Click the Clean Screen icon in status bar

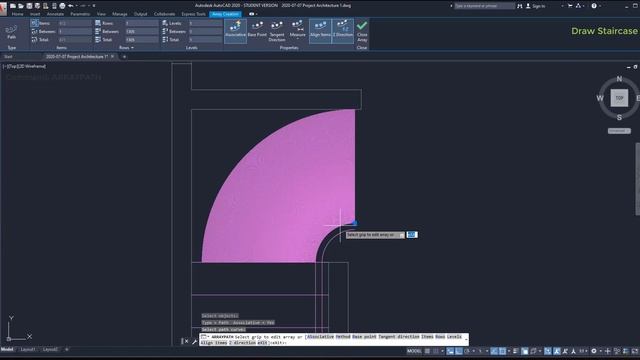coord(635,351)
